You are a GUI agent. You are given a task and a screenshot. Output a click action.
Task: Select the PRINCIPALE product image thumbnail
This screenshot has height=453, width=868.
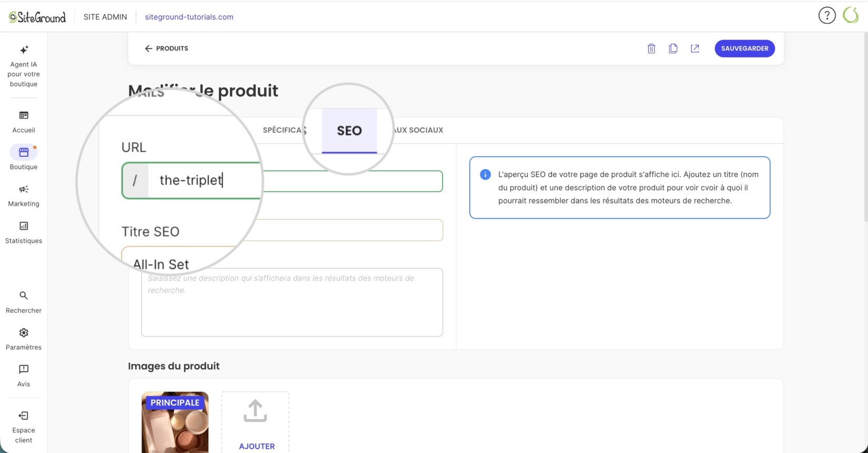coord(175,422)
